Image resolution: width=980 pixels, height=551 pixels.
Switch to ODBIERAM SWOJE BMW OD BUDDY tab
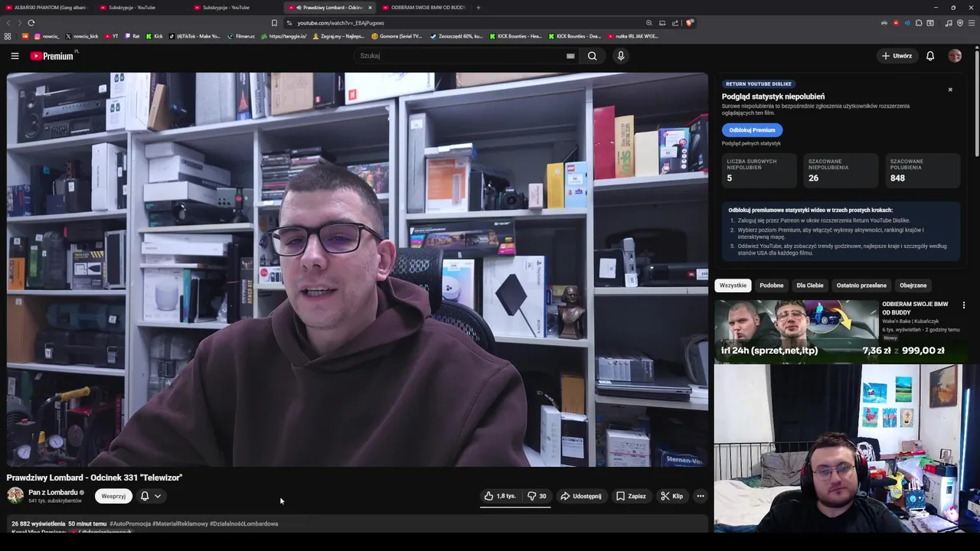click(423, 8)
